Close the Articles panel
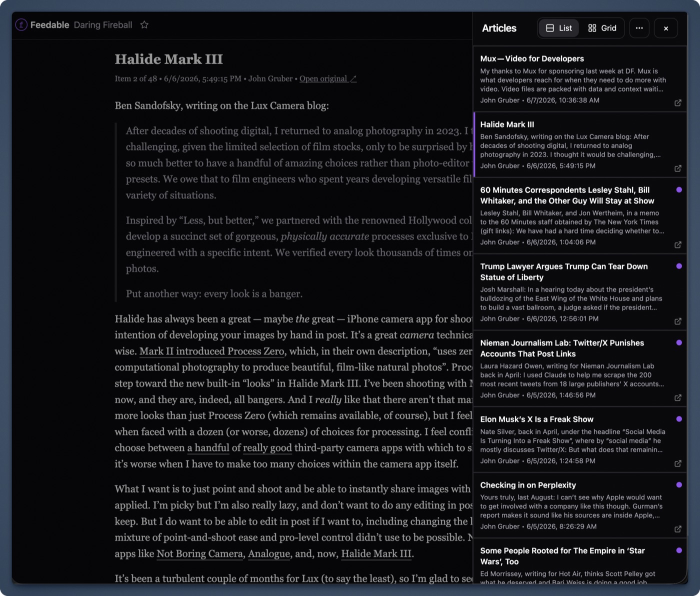700x596 pixels. (666, 28)
